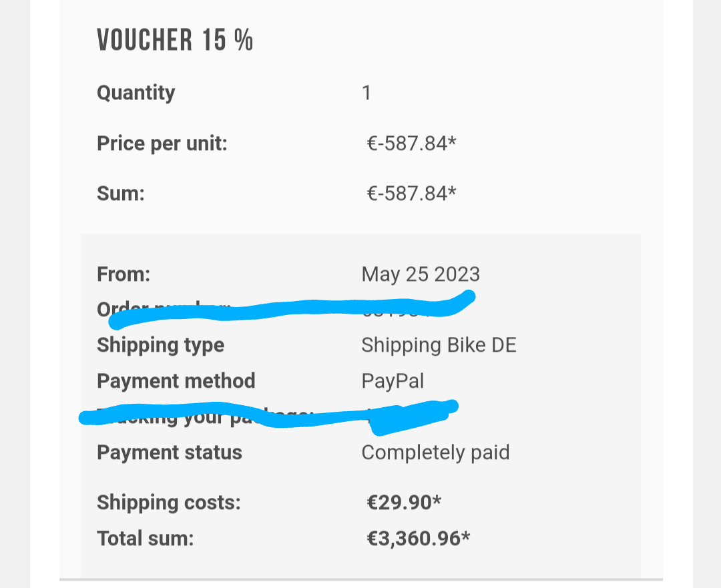
Task: Select the From label
Action: pyautogui.click(x=124, y=274)
